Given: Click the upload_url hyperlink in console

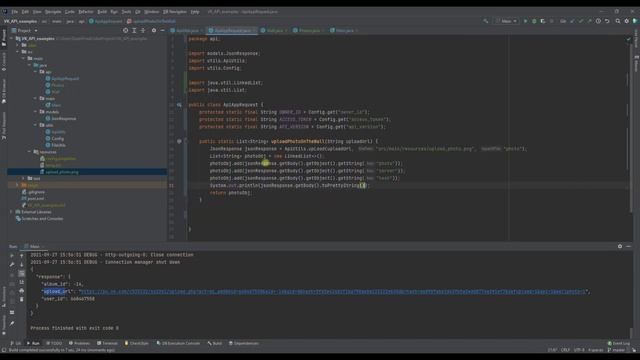Looking at the screenshot, I should pos(332,291).
